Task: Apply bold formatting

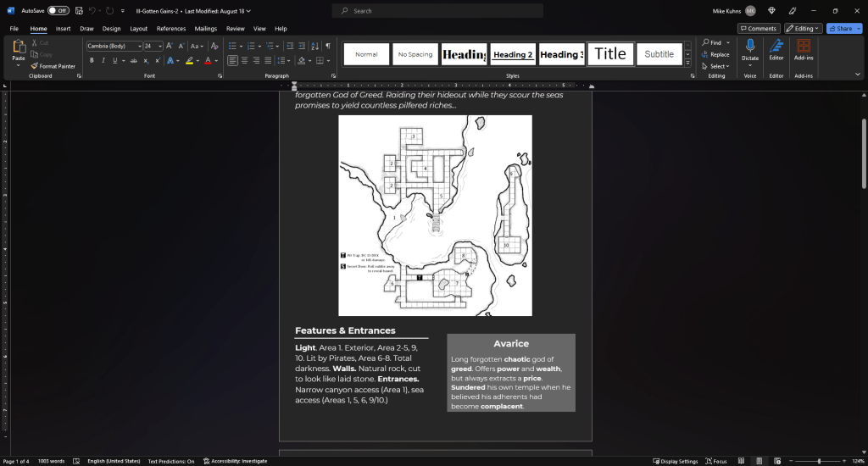Action: [x=92, y=61]
